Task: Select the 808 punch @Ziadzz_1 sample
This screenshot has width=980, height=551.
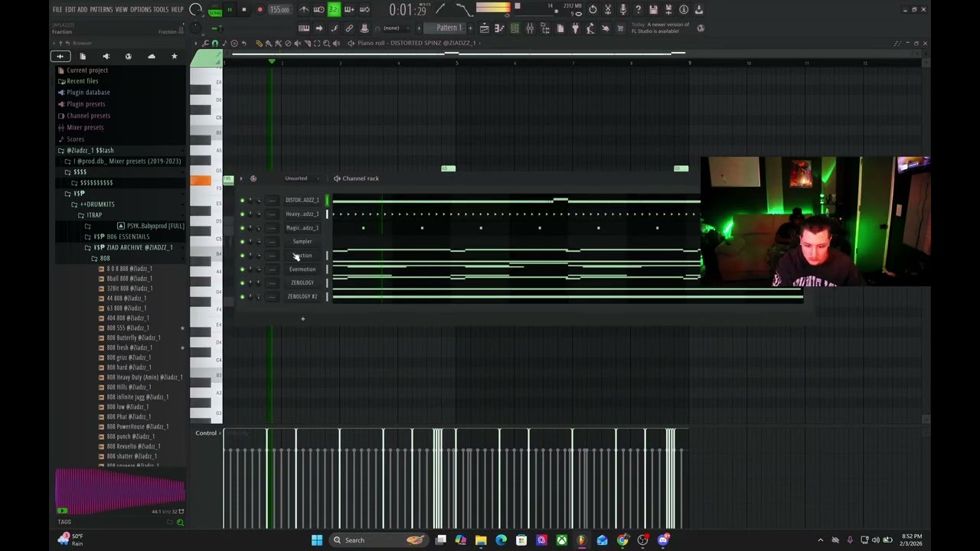Action: [x=130, y=436]
